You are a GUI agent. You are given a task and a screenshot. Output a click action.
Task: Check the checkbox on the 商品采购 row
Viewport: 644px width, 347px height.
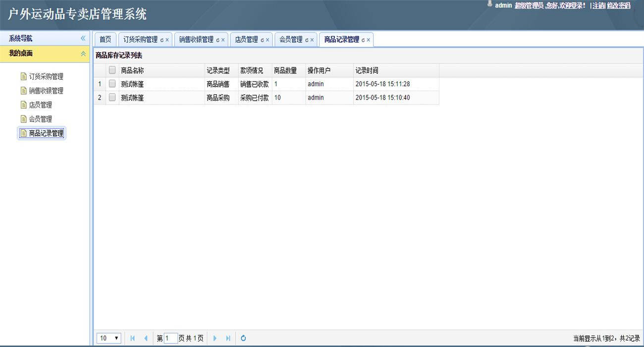coord(112,98)
